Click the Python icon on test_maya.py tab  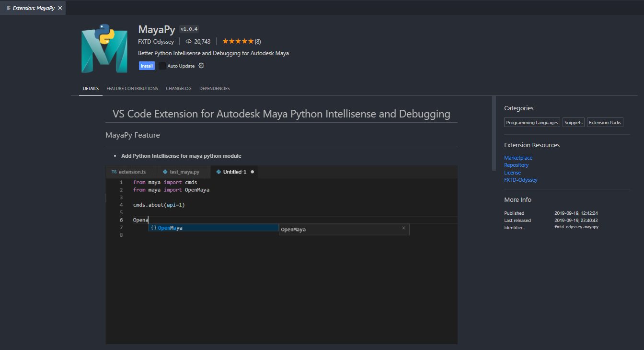coord(165,172)
